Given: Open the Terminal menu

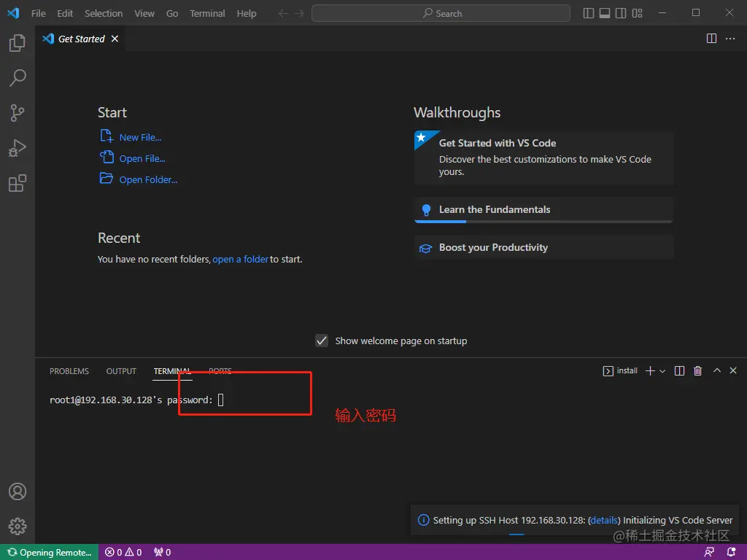Looking at the screenshot, I should (207, 13).
